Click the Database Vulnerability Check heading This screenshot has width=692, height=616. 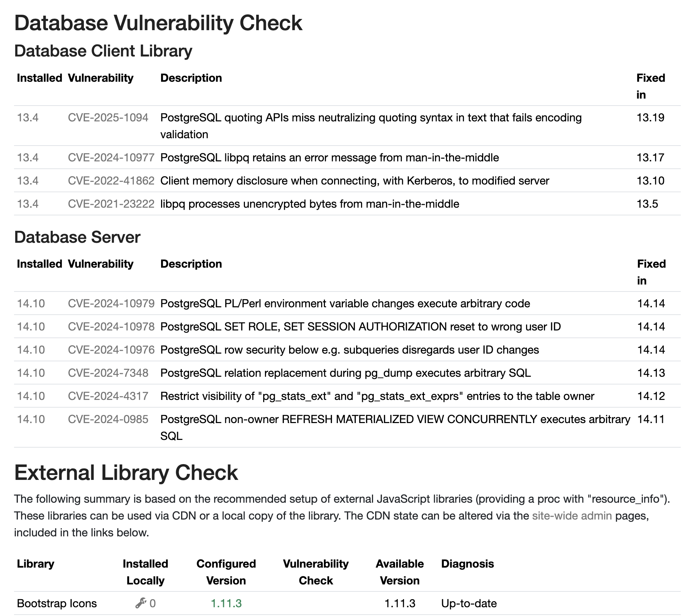tap(158, 23)
